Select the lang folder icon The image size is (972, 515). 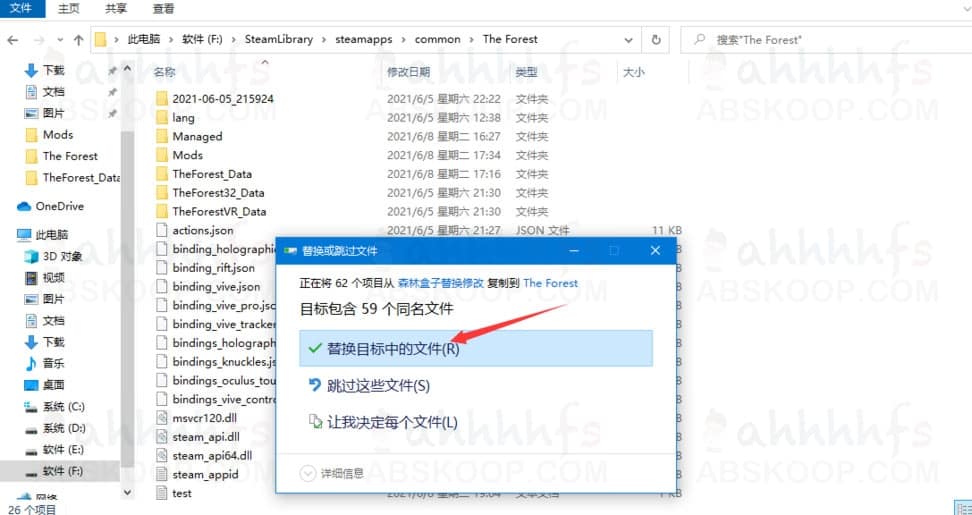162,117
